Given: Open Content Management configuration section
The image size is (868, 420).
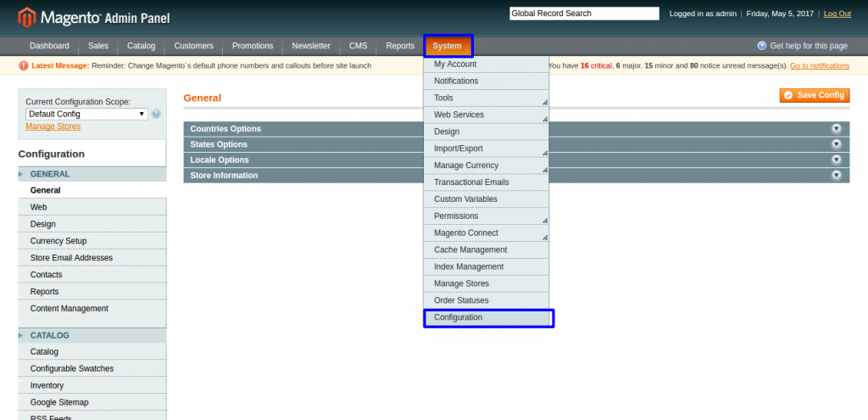Looking at the screenshot, I should tap(92, 309).
